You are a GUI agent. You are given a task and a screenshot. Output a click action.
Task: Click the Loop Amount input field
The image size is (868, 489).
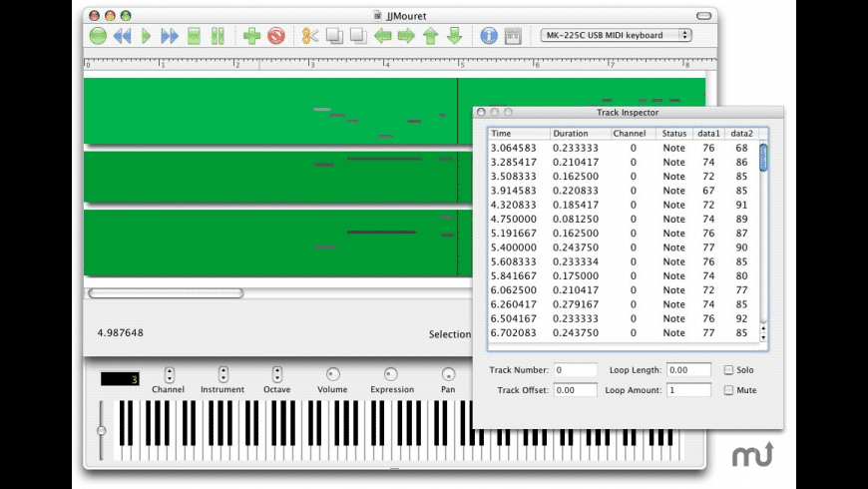click(x=688, y=390)
